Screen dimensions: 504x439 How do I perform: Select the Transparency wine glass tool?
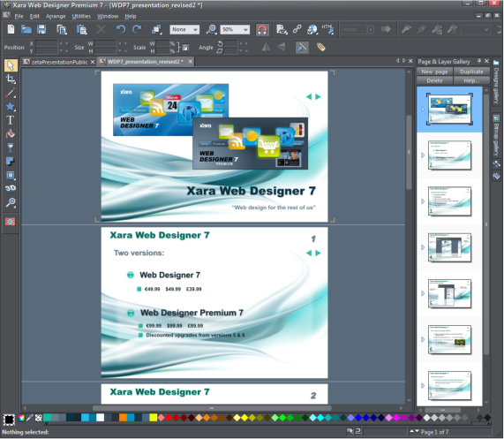[11, 148]
